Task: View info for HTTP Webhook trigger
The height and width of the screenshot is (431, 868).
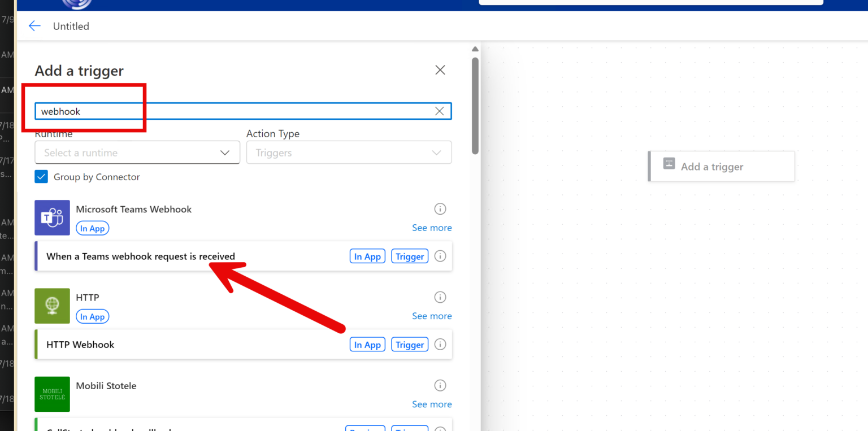Action: click(x=440, y=345)
